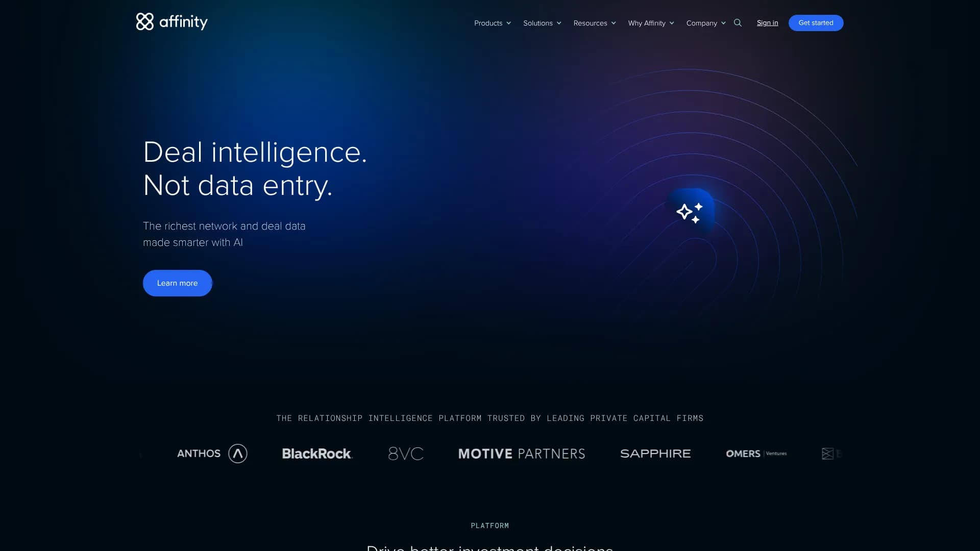Click the 8VC logo

click(x=406, y=454)
